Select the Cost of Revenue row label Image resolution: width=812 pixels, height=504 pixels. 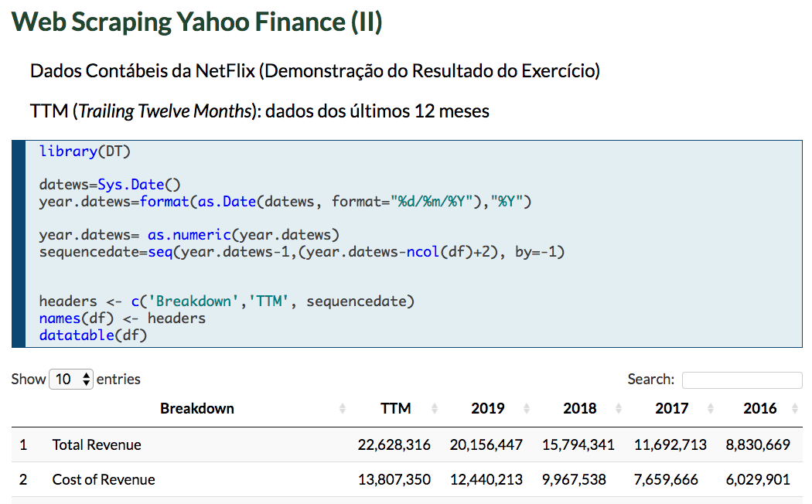click(104, 480)
